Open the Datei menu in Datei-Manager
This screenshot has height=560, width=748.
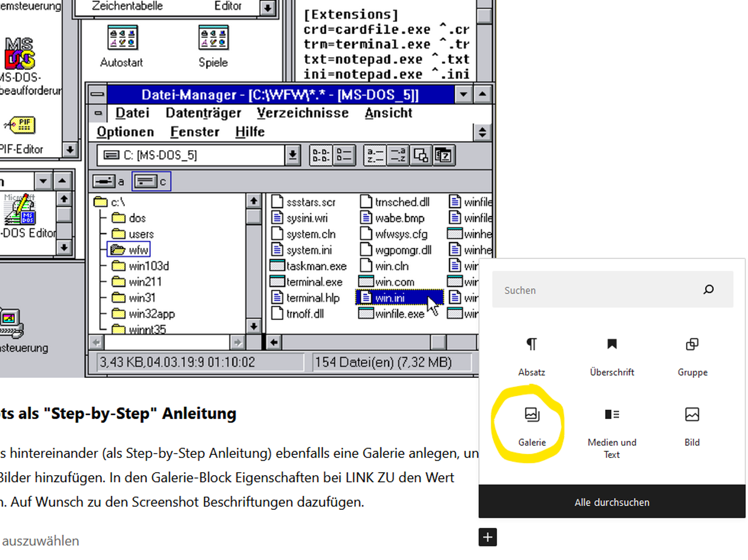coord(132,113)
